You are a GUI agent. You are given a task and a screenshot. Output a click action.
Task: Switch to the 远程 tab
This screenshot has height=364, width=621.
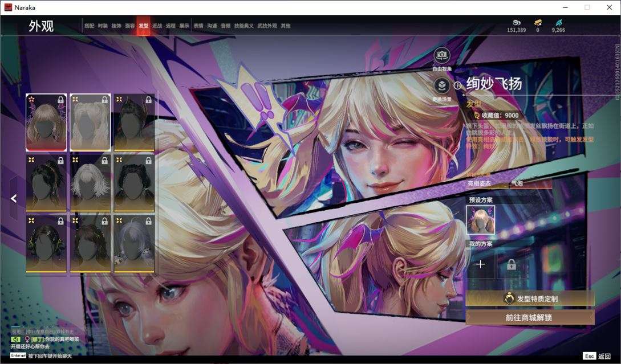pyautogui.click(x=171, y=26)
